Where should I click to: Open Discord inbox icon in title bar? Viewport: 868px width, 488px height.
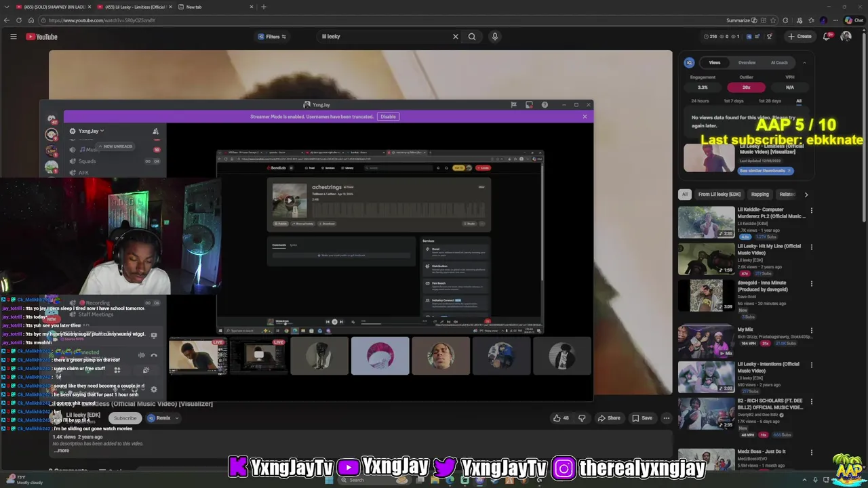[530, 104]
